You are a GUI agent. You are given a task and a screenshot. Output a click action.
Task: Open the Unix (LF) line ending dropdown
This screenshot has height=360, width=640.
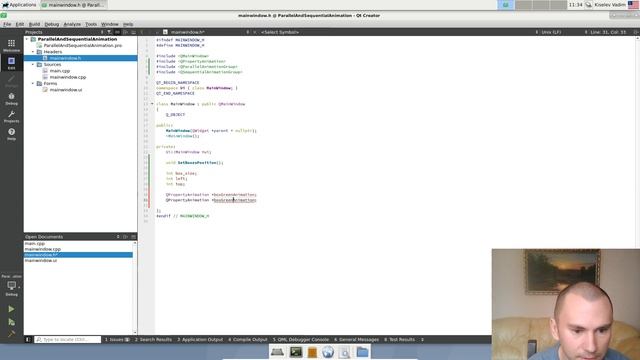[x=551, y=32]
